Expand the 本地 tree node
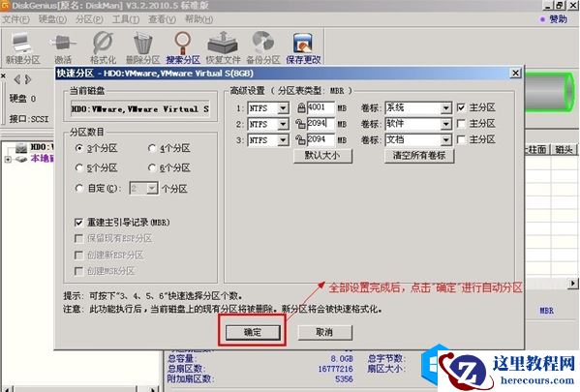Image resolution: width=580 pixels, height=392 pixels. [x=8, y=160]
